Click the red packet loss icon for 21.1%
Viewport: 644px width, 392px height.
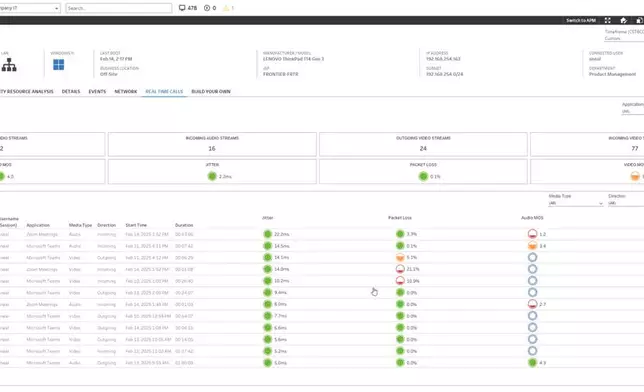pos(400,269)
